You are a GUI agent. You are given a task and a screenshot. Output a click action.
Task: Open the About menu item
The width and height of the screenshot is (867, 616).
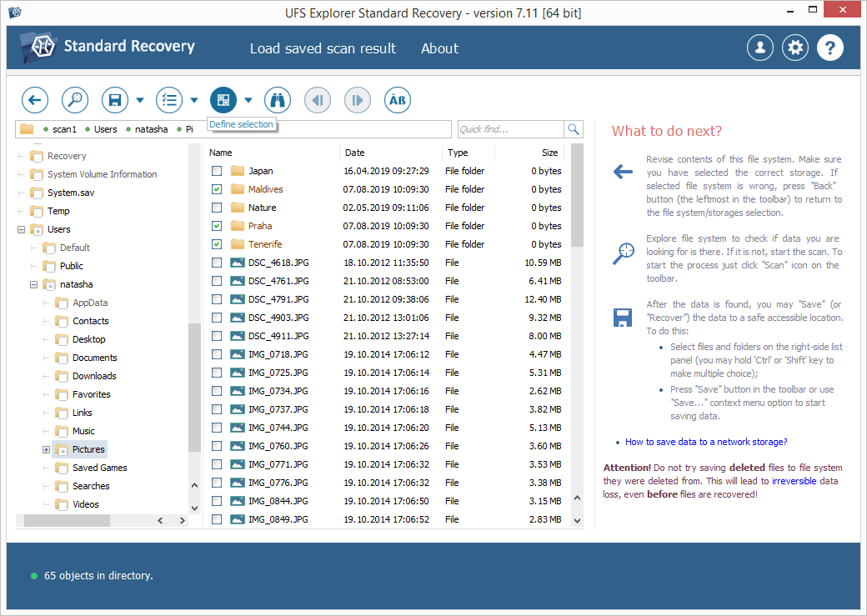click(x=439, y=48)
